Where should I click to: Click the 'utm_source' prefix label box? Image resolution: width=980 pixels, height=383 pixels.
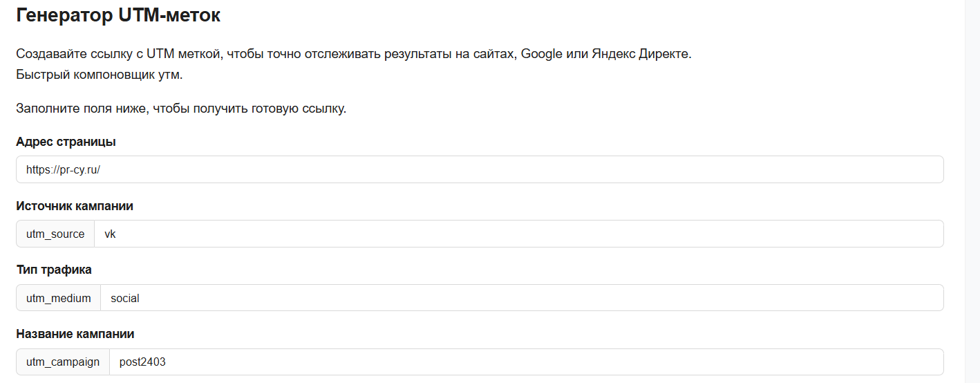(55, 234)
